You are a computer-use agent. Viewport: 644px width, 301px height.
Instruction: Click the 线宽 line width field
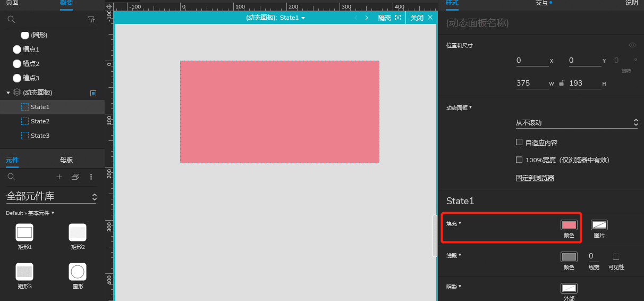point(594,256)
